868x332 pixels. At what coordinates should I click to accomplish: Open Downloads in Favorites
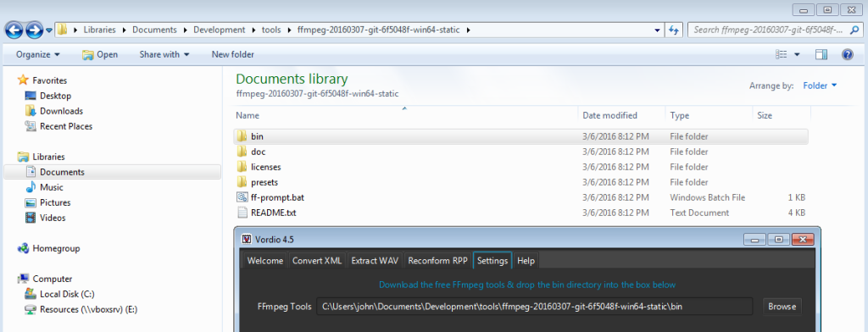(54, 111)
